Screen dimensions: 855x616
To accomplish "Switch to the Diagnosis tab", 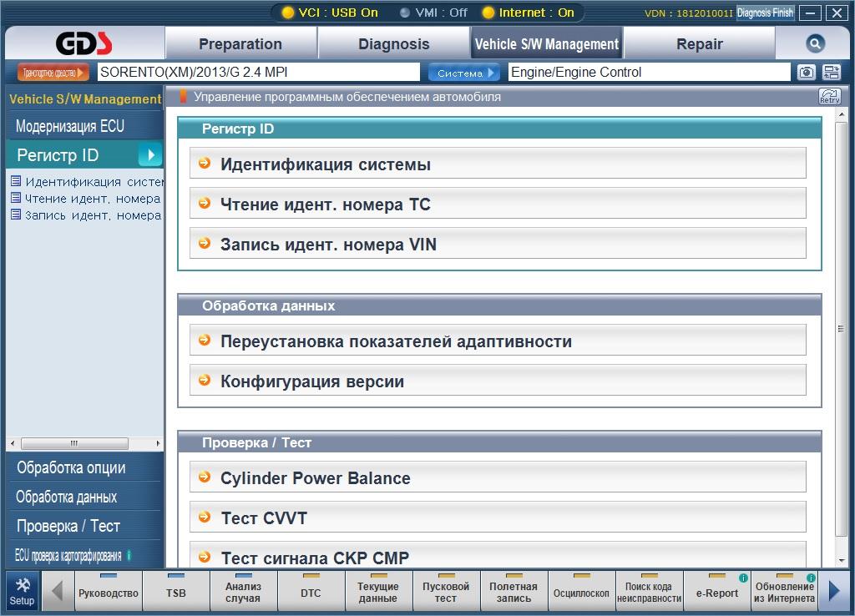I will [x=394, y=44].
